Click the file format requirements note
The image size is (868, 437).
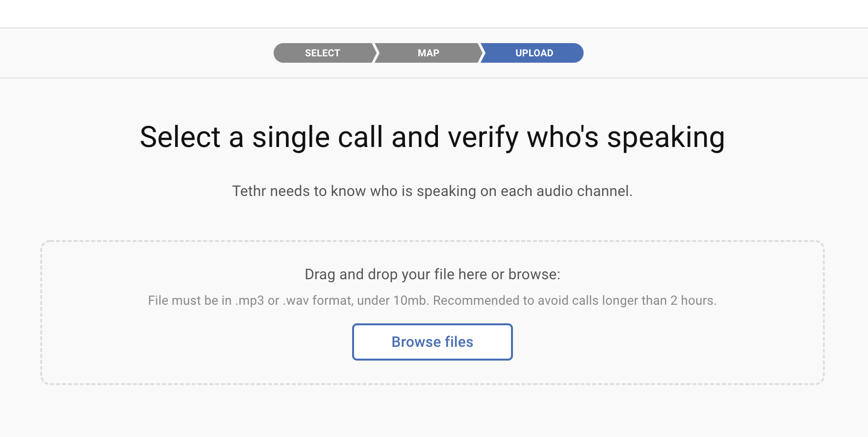[432, 300]
